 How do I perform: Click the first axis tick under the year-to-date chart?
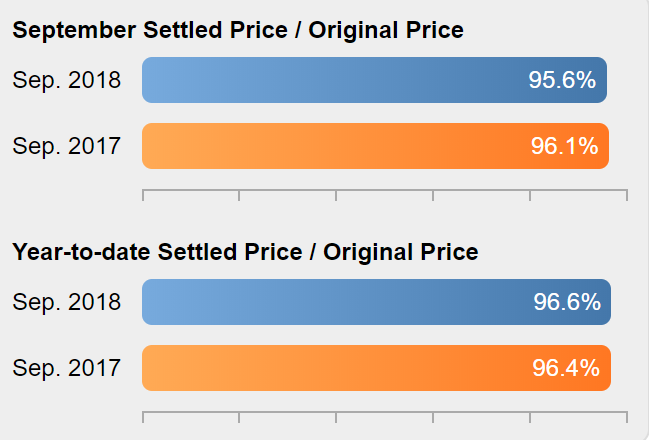(143, 417)
